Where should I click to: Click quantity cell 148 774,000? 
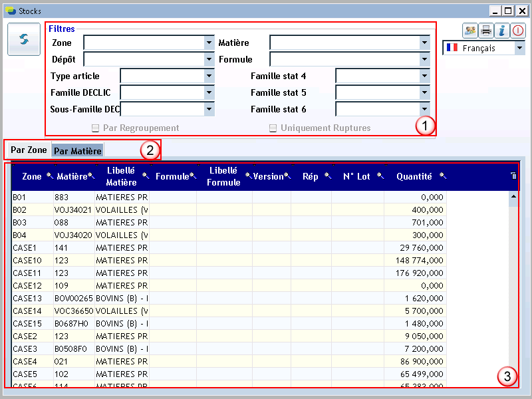tap(415, 261)
